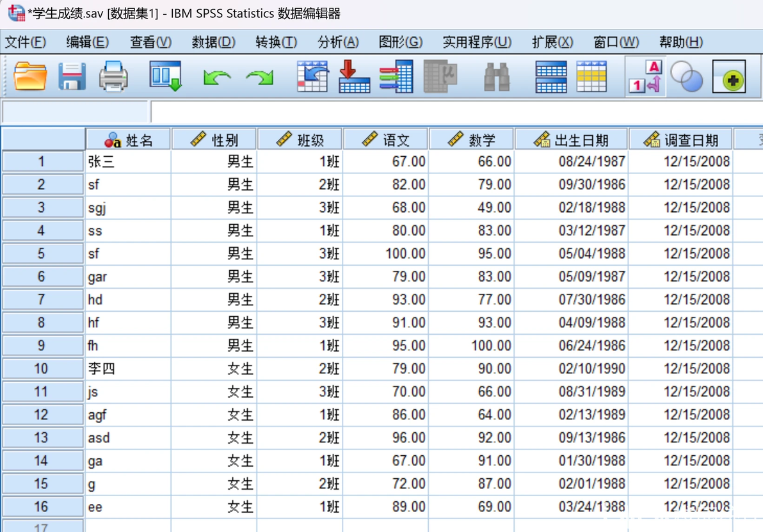The image size is (763, 532).
Task: Click the Undo green arrow
Action: (217, 77)
